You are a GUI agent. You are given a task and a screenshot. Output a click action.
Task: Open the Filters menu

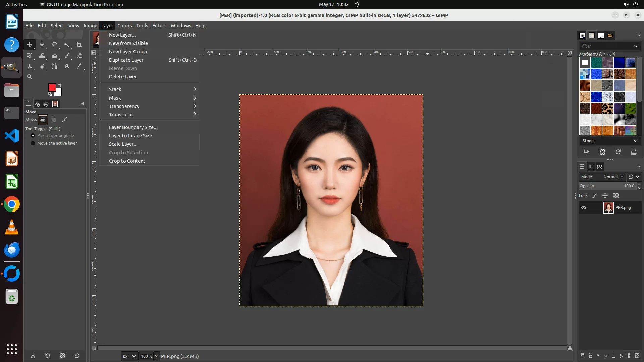tap(159, 26)
